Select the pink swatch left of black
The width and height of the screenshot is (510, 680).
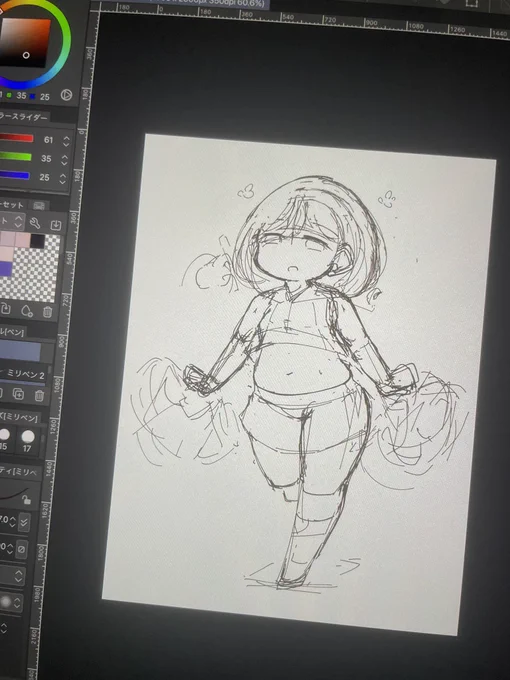point(23,240)
